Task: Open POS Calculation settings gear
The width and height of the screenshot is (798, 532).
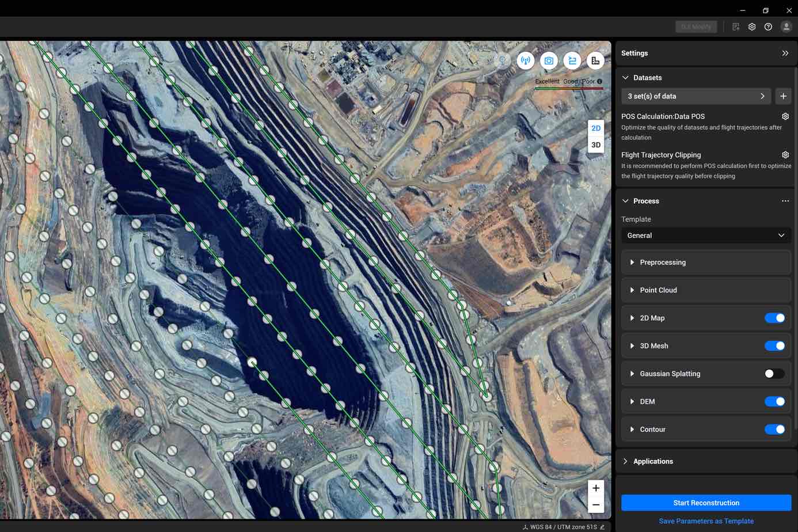Action: point(785,116)
